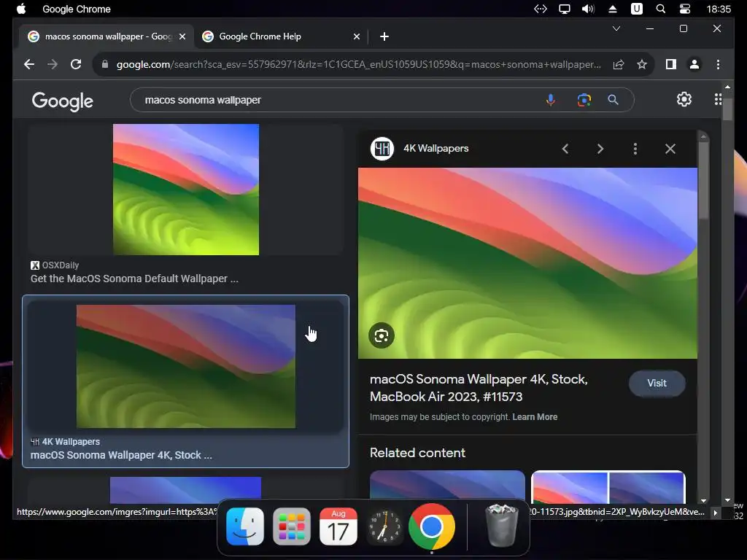Click the 4K Wallpapers source logo in preview panel
747x560 pixels.
click(x=382, y=149)
